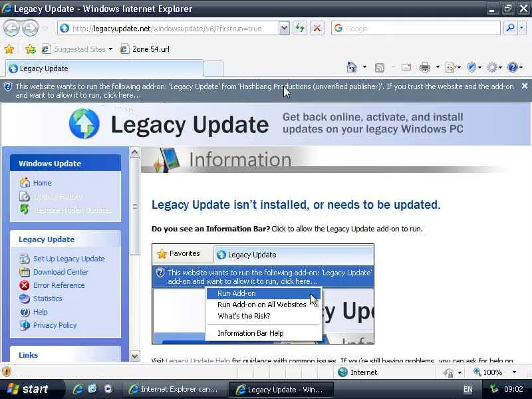Click the Google search box
Viewport: 532px width, 399px height.
click(416, 29)
